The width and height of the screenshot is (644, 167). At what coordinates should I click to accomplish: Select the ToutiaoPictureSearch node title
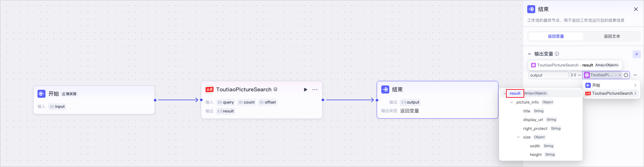pyautogui.click(x=244, y=89)
